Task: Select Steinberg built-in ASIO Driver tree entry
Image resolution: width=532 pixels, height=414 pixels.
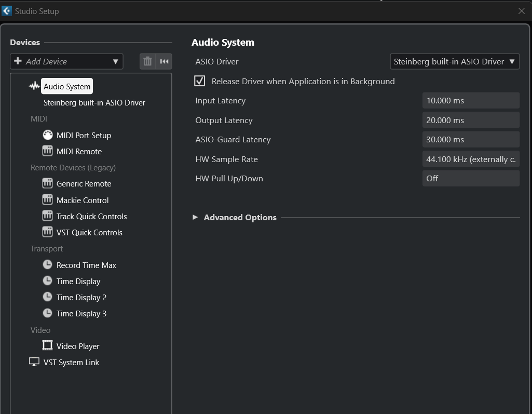Action: pyautogui.click(x=94, y=102)
